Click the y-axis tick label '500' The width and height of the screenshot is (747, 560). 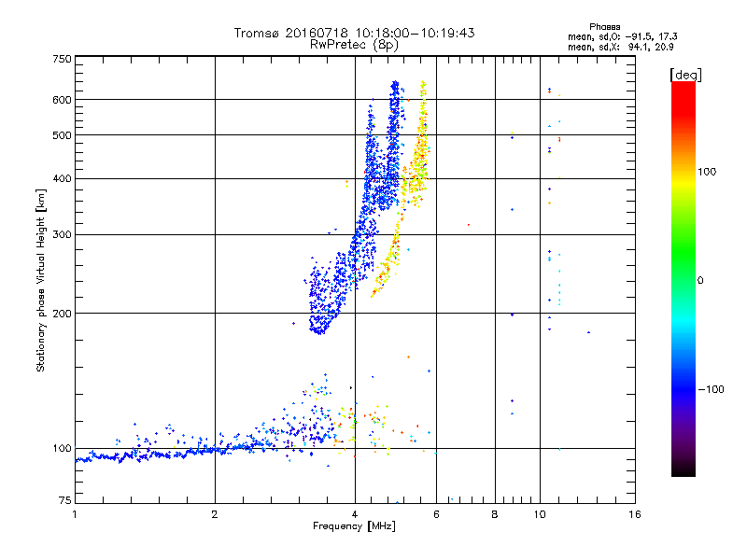click(x=62, y=135)
